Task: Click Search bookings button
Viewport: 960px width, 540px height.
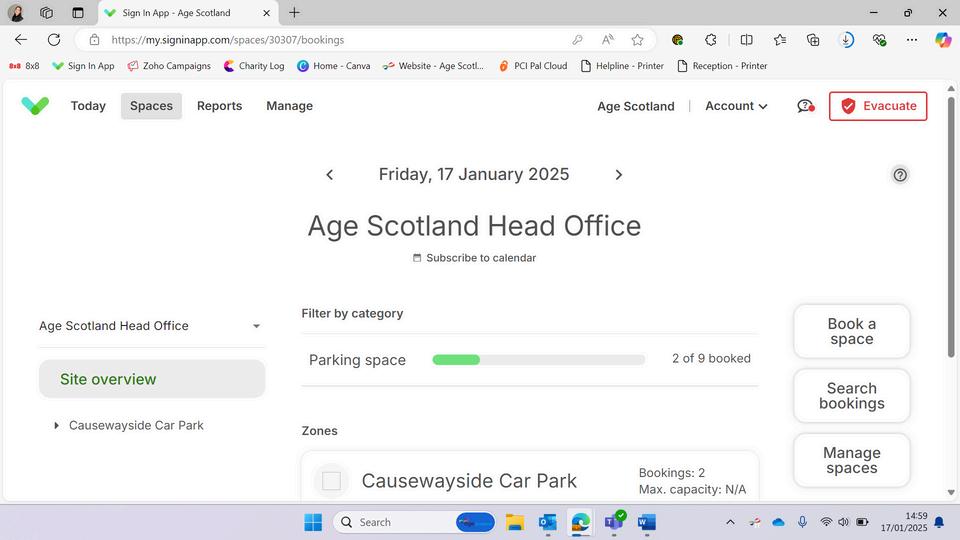Action: pyautogui.click(x=852, y=396)
